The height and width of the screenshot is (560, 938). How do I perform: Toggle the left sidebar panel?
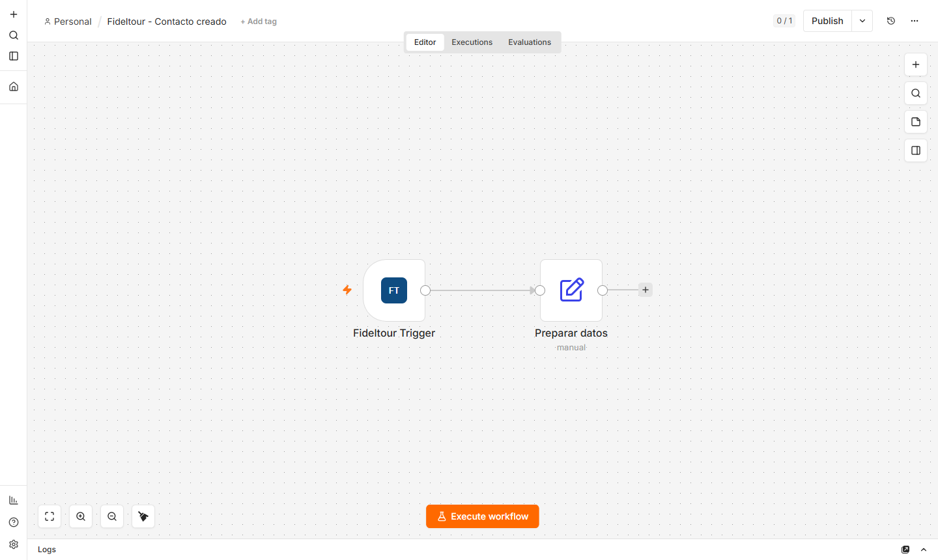pos(14,56)
